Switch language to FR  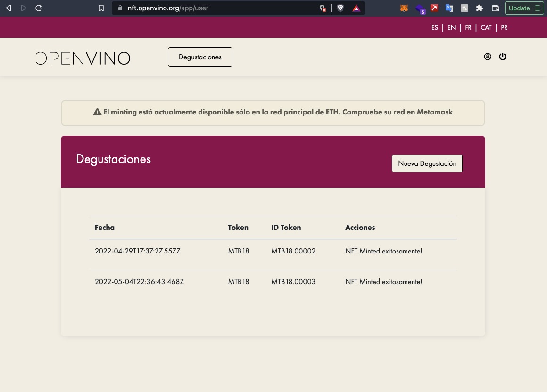coord(468,27)
